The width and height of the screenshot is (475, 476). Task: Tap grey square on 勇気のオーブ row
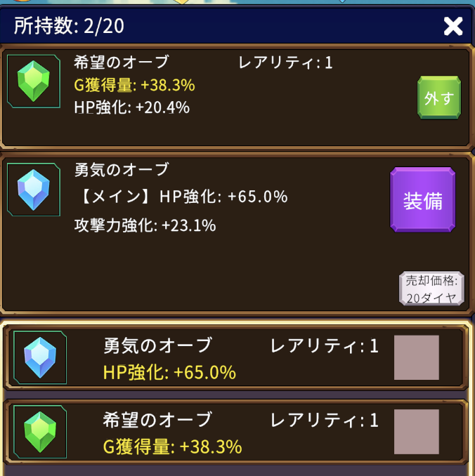(416, 357)
